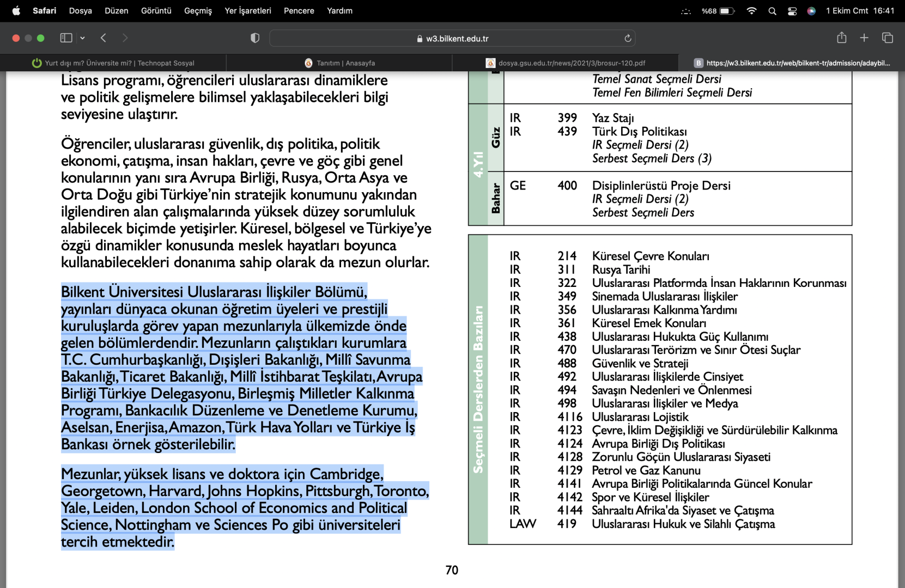Click the 'GE' course code
The height and width of the screenshot is (588, 905).
[518, 186]
